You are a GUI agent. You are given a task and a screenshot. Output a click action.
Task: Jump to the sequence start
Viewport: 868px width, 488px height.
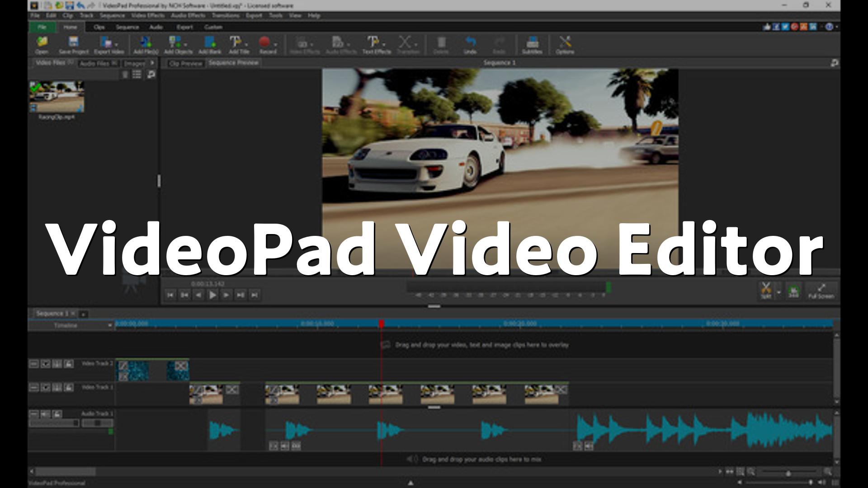(170, 295)
